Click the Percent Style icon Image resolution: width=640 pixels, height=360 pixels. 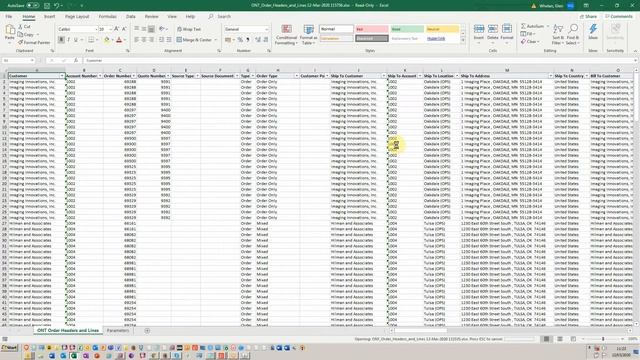click(x=240, y=40)
